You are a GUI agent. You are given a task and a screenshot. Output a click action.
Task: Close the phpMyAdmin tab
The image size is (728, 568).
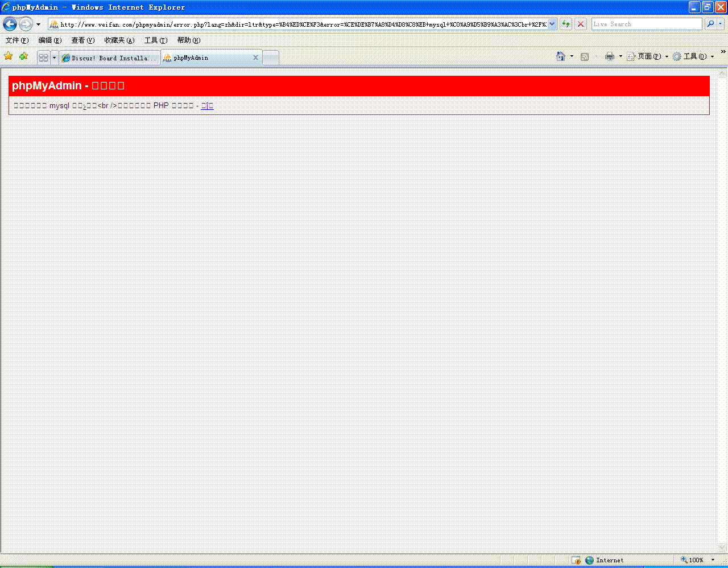click(255, 57)
